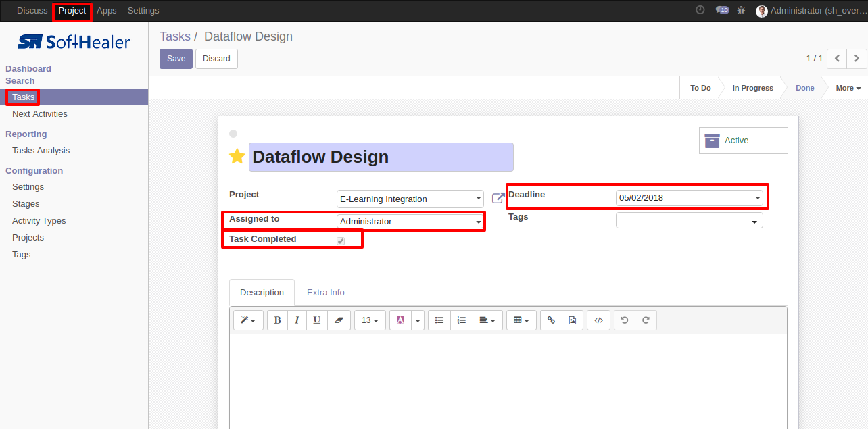Click the Save button

tap(176, 59)
